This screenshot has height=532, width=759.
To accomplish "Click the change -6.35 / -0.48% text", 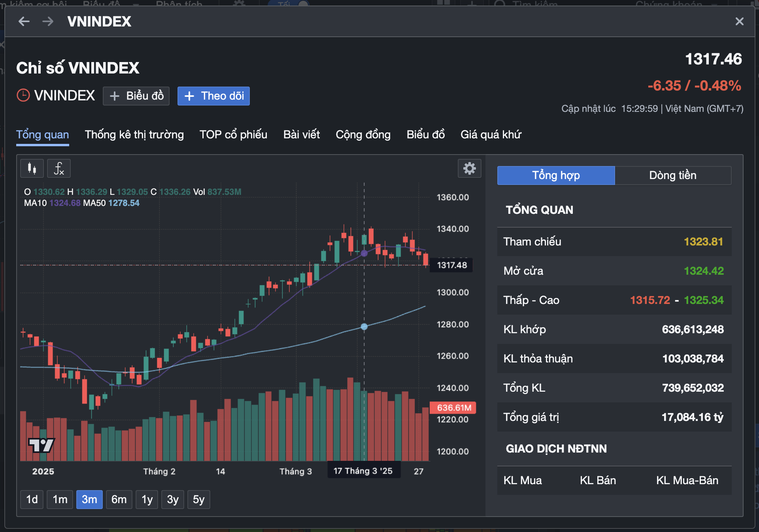I will point(694,86).
